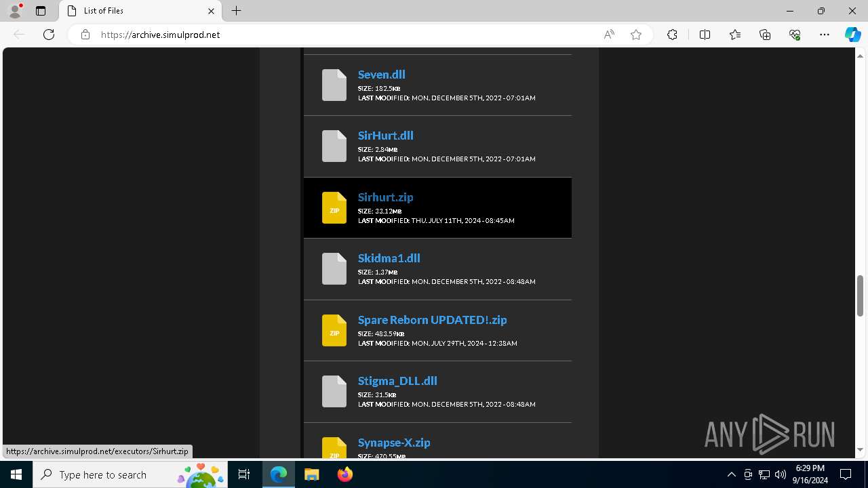
Task: Open the Favorites list
Action: (x=735, y=35)
